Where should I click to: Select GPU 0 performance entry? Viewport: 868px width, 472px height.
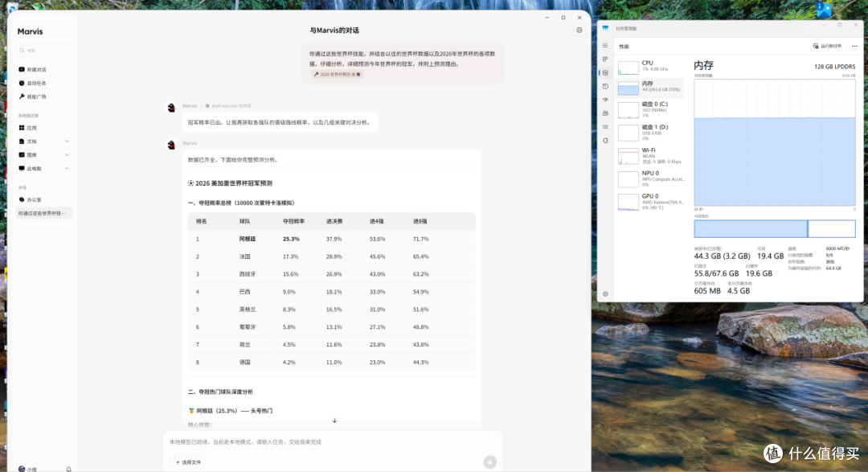click(x=650, y=202)
